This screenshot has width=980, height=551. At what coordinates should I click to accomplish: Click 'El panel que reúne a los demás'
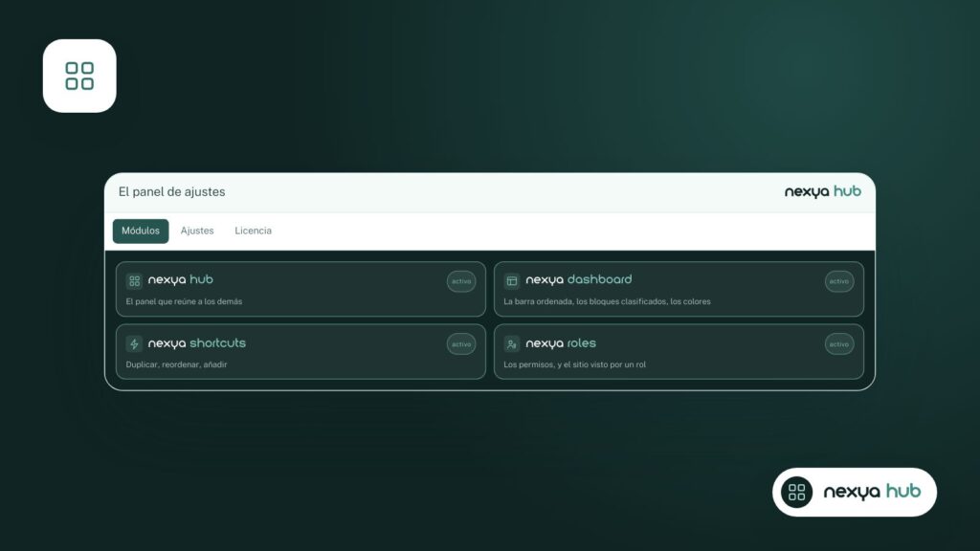[184, 301]
